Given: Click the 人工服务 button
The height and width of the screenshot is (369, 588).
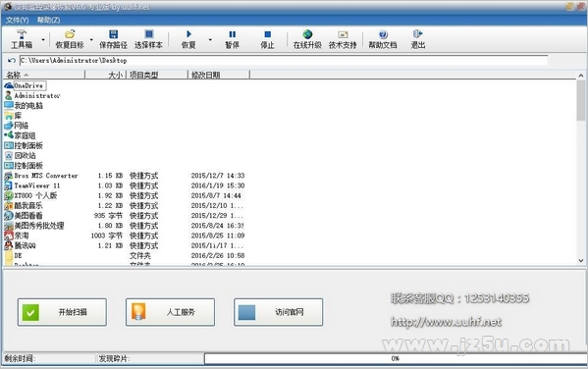Looking at the screenshot, I should click(x=170, y=312).
